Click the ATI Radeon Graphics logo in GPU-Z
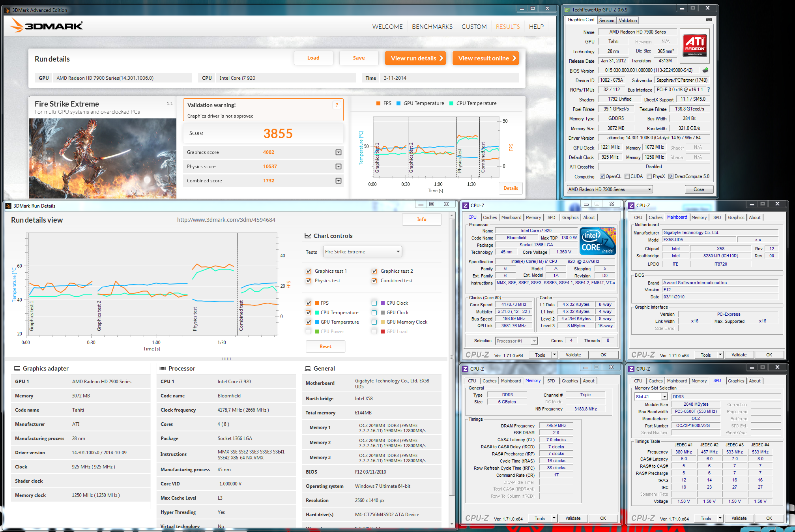 (x=695, y=46)
